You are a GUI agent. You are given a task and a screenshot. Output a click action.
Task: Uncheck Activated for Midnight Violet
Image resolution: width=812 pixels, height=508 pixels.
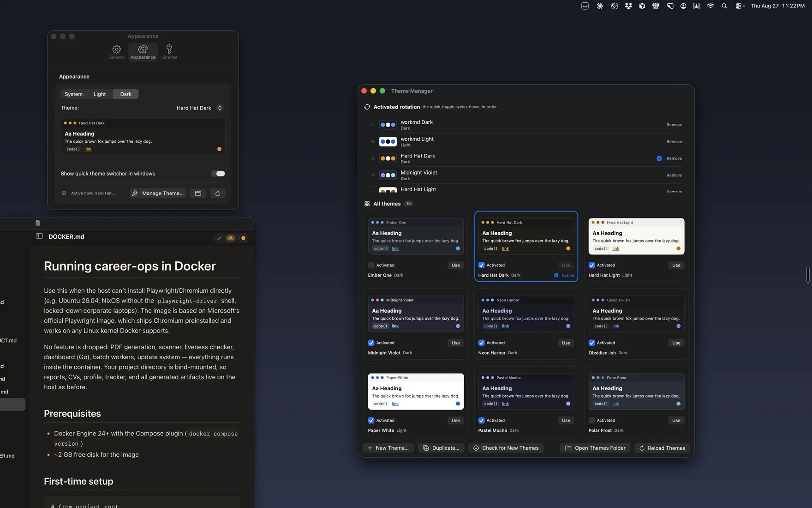click(x=371, y=343)
